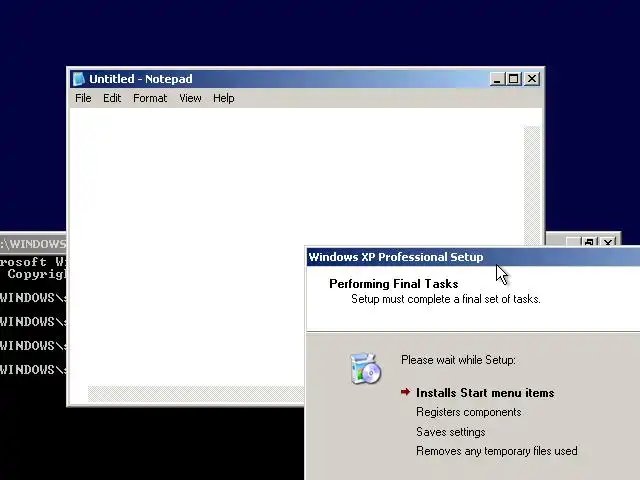Click the 'Copyright' line in the command prompt

click(x=36, y=274)
